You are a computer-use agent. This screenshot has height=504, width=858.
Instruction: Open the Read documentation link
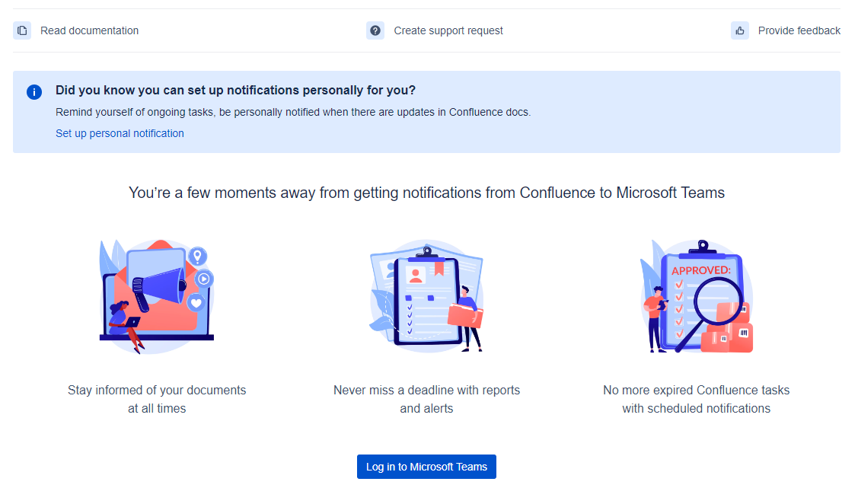89,30
